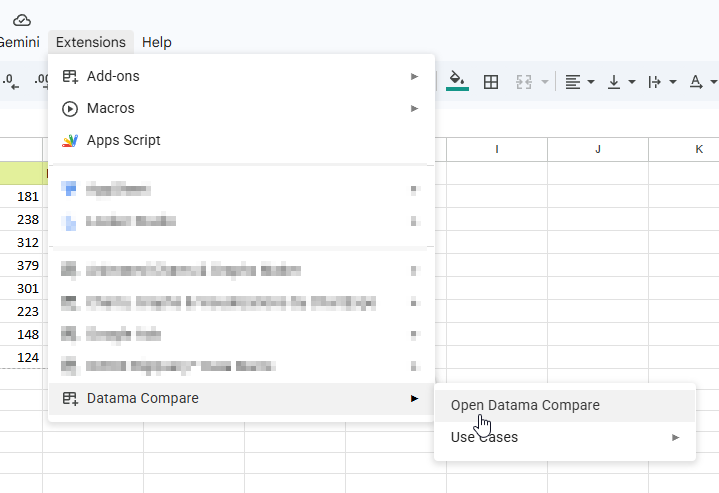Image resolution: width=719 pixels, height=493 pixels.
Task: Click the Apps Script colorful icon
Action: coord(70,141)
